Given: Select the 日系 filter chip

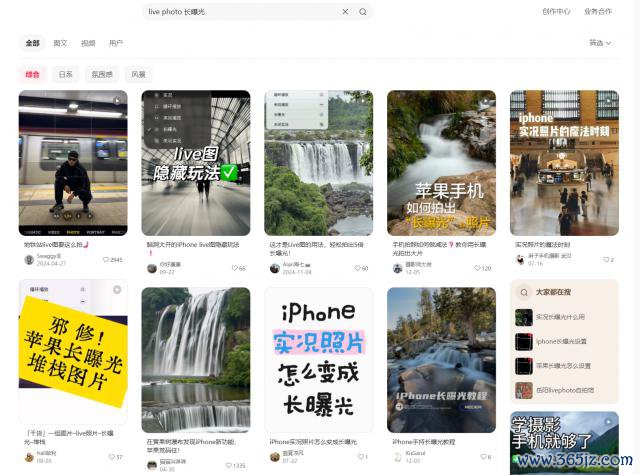Looking at the screenshot, I should (x=66, y=74).
